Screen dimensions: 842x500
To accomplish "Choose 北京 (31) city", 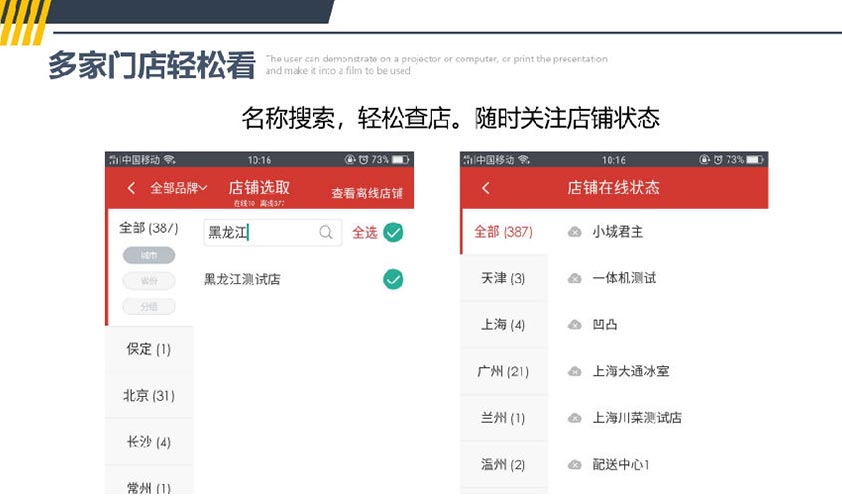I will [x=149, y=396].
